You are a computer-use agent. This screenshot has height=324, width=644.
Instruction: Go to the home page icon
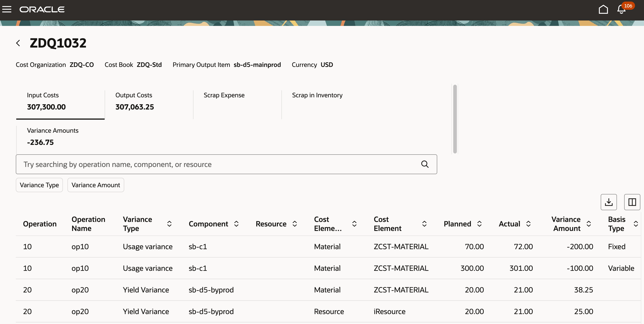[x=603, y=9]
